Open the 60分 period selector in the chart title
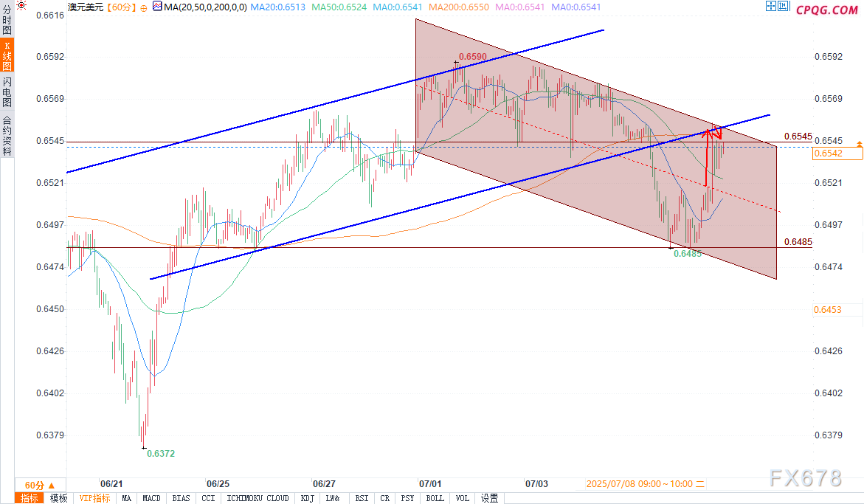Viewport: 864px width, 504px height. pos(121,7)
